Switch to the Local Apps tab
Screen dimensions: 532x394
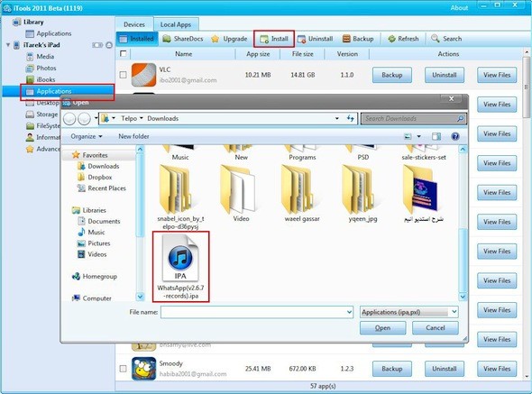coord(176,24)
